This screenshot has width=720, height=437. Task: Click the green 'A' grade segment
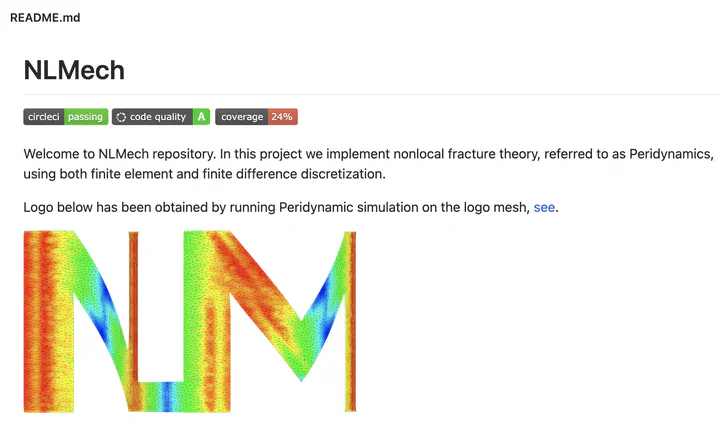point(201,117)
